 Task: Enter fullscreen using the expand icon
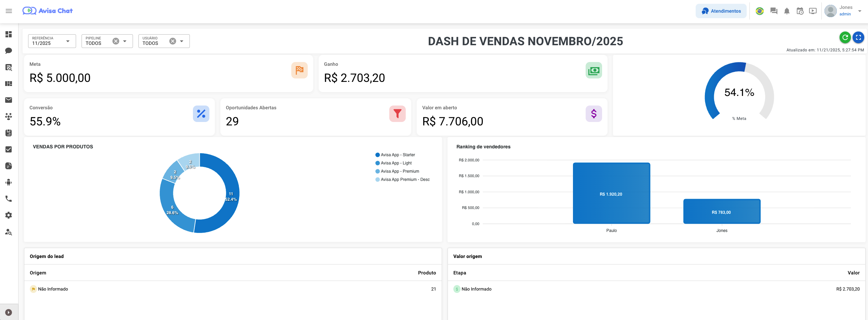[x=859, y=37]
